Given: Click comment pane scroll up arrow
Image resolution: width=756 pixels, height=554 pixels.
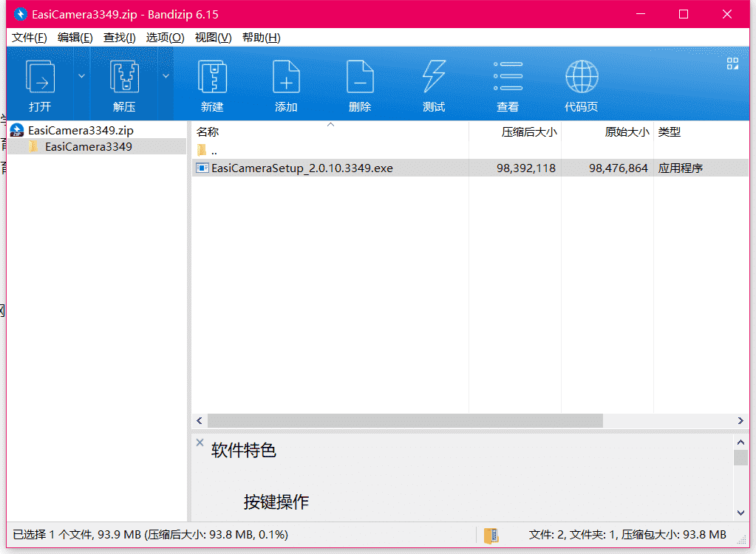Looking at the screenshot, I should point(740,442).
